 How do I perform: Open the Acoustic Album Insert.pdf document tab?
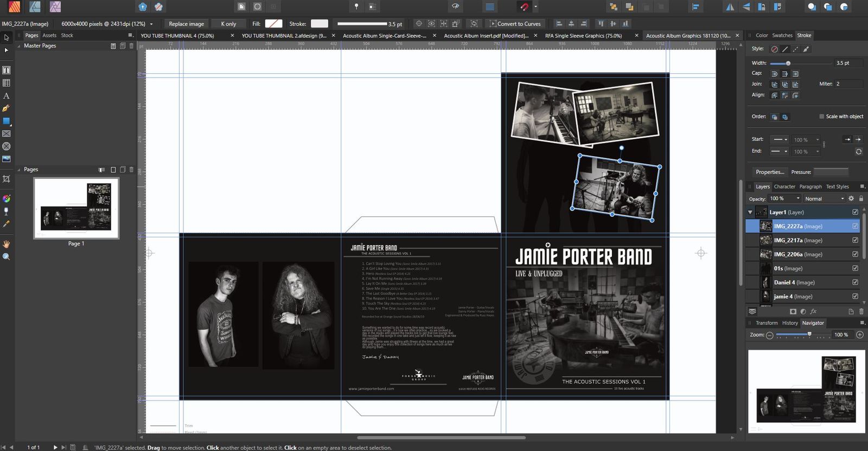(x=486, y=36)
